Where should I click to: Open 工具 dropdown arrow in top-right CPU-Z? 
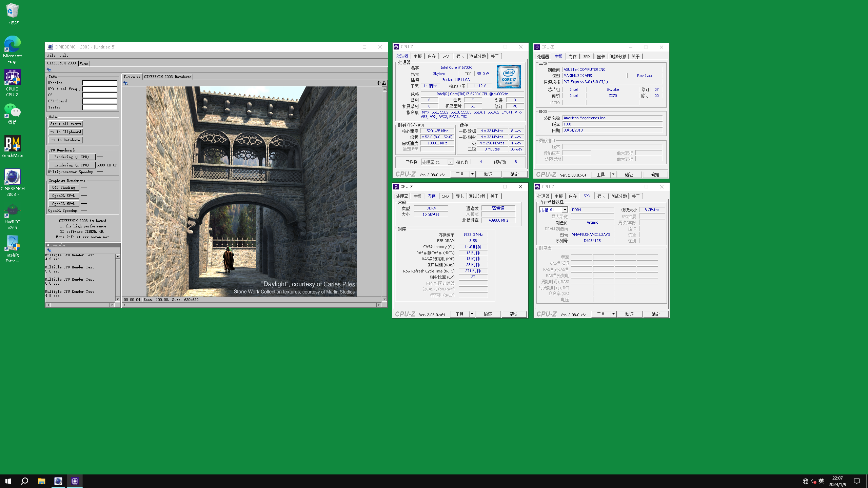(613, 175)
